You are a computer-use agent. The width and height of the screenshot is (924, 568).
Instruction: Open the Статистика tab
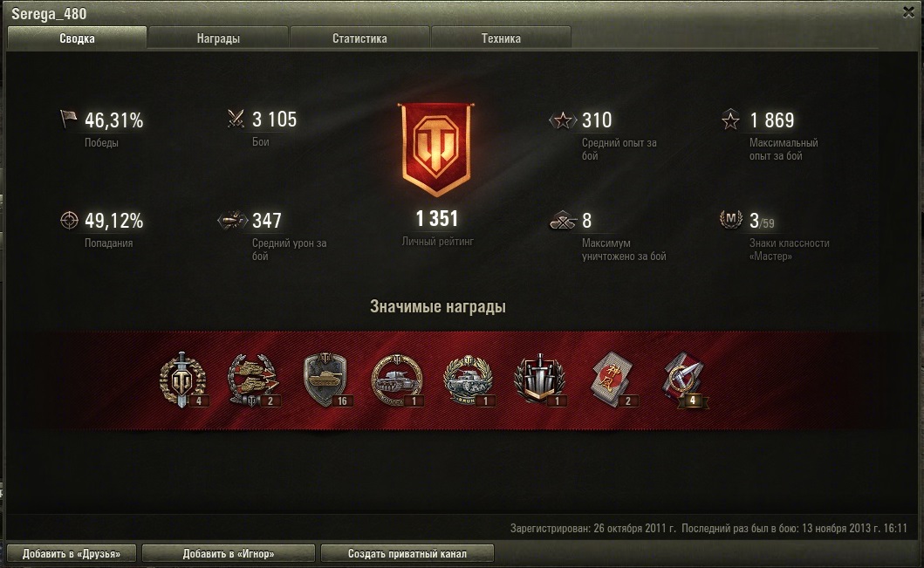click(x=359, y=38)
